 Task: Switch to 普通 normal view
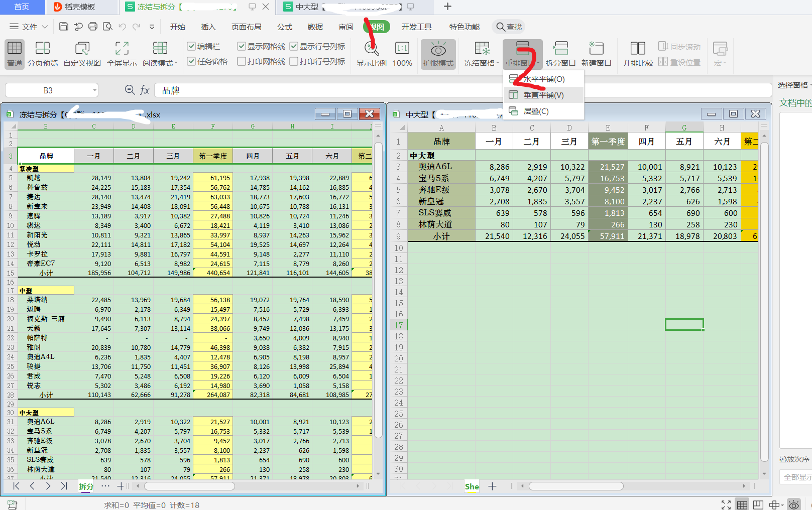click(x=15, y=54)
